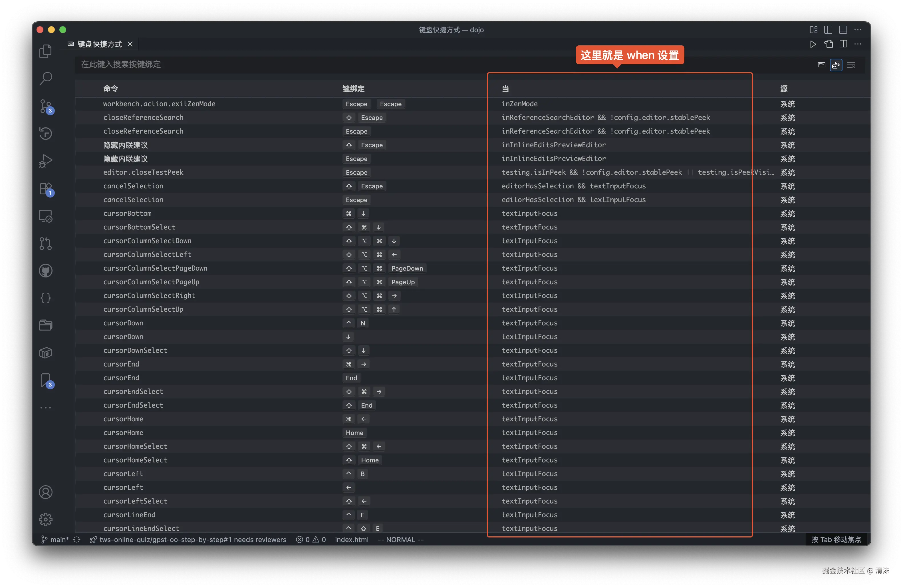Toggle the primary side bar layout
This screenshot has height=588, width=903.
click(828, 30)
